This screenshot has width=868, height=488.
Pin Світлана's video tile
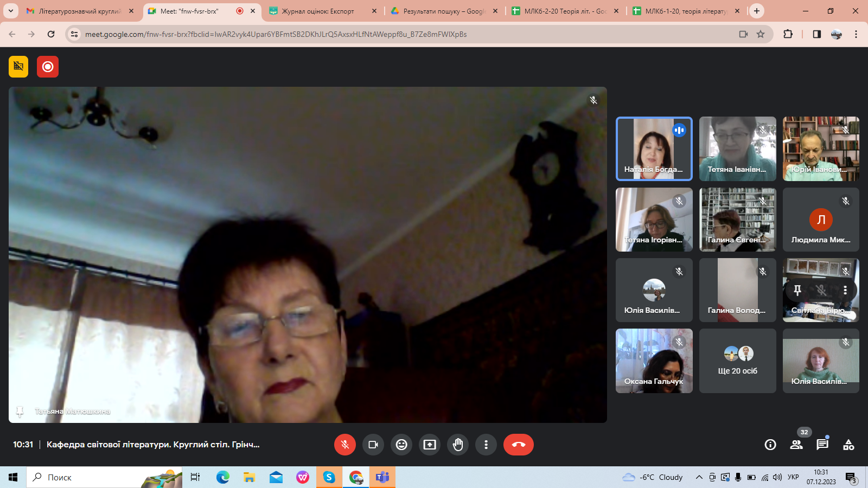pyautogui.click(x=797, y=291)
